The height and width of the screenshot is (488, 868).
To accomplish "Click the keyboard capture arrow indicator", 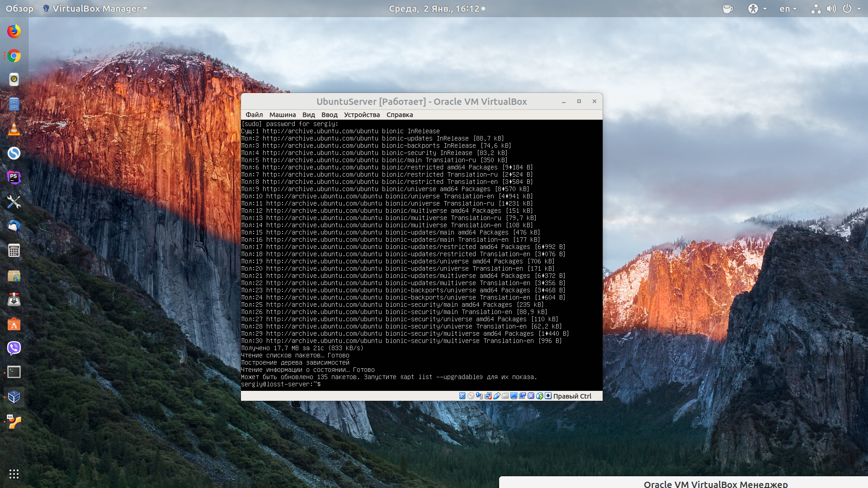I will 548,396.
